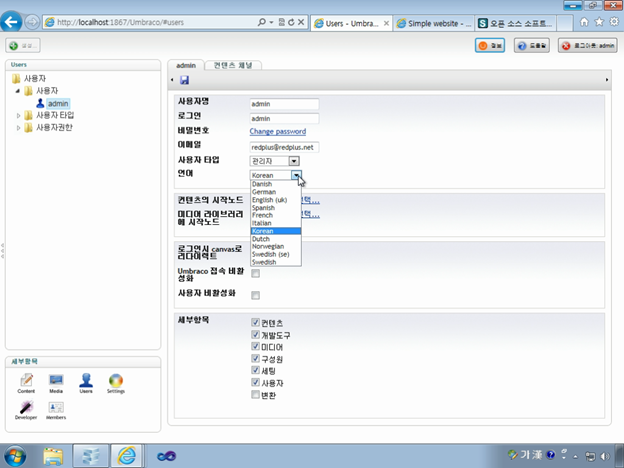Image resolution: width=624 pixels, height=468 pixels.
Task: Click the browser home icon
Action: click(584, 22)
